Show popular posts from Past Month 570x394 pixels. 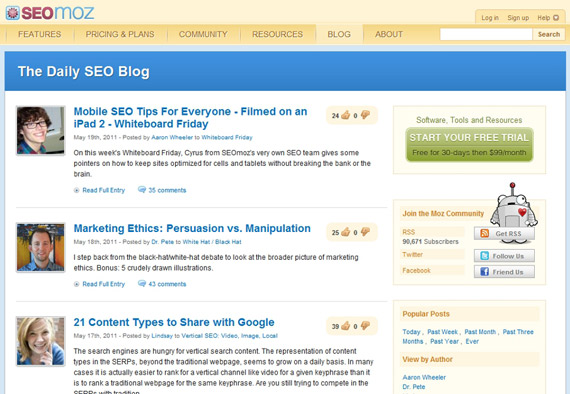click(x=480, y=332)
